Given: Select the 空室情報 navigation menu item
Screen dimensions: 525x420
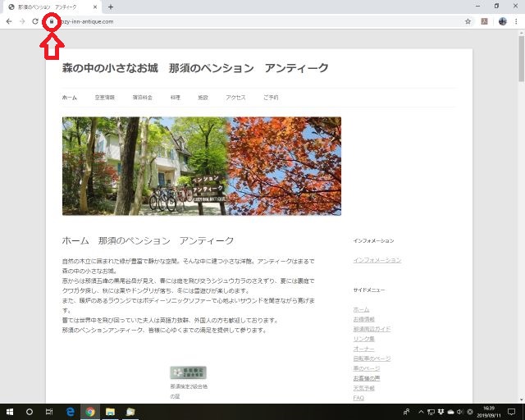Looking at the screenshot, I should (104, 98).
